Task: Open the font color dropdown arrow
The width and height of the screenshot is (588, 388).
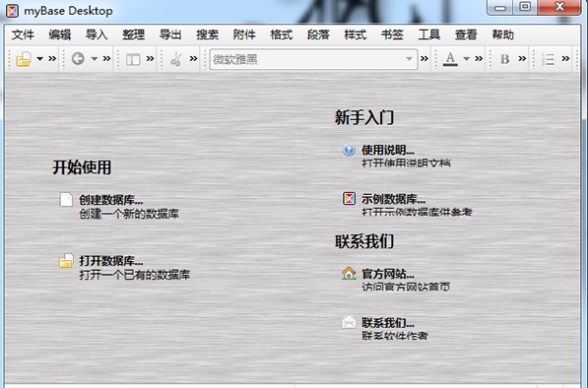Action: click(467, 59)
